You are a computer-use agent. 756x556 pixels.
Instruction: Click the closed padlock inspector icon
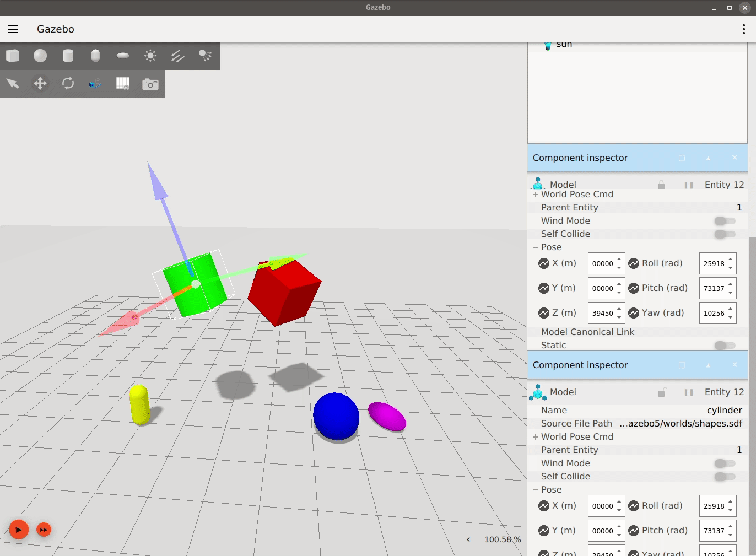point(661,185)
